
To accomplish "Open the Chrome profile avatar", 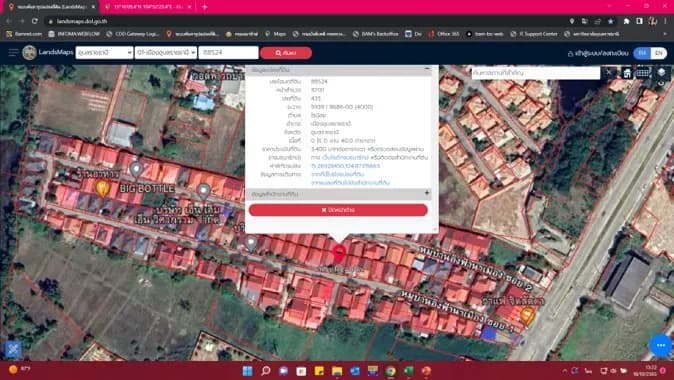I will pos(652,21).
